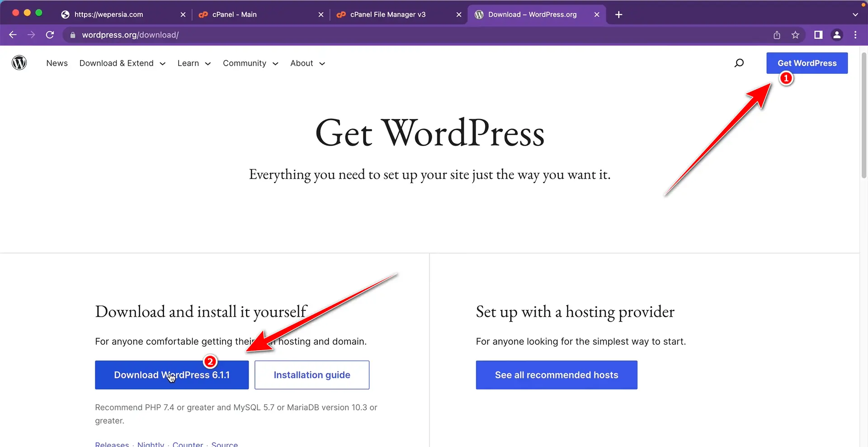This screenshot has width=868, height=447.
Task: Close the cPanel - Main tab
Action: pos(321,14)
